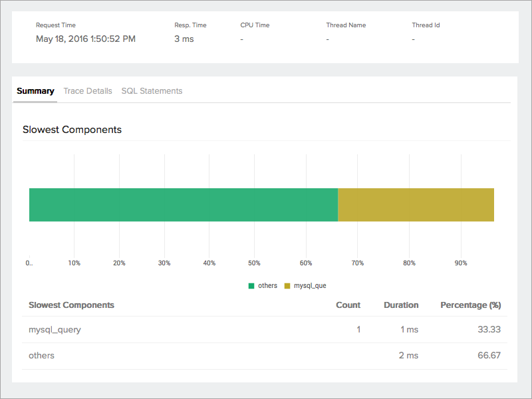Switch to the Trace Details tab
This screenshot has height=399, width=532.
88,90
